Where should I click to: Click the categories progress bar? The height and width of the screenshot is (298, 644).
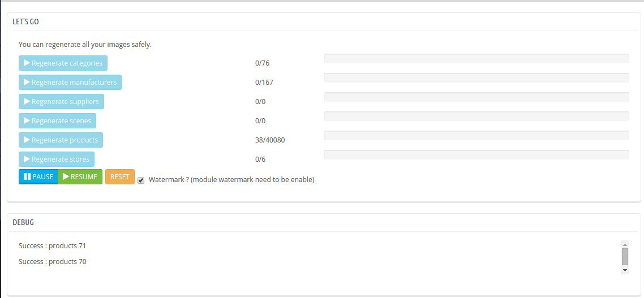476,58
